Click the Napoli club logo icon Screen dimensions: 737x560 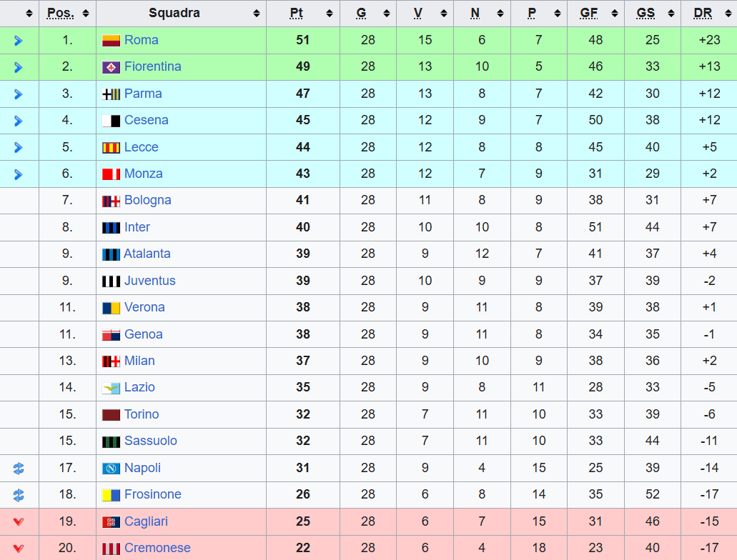(111, 469)
